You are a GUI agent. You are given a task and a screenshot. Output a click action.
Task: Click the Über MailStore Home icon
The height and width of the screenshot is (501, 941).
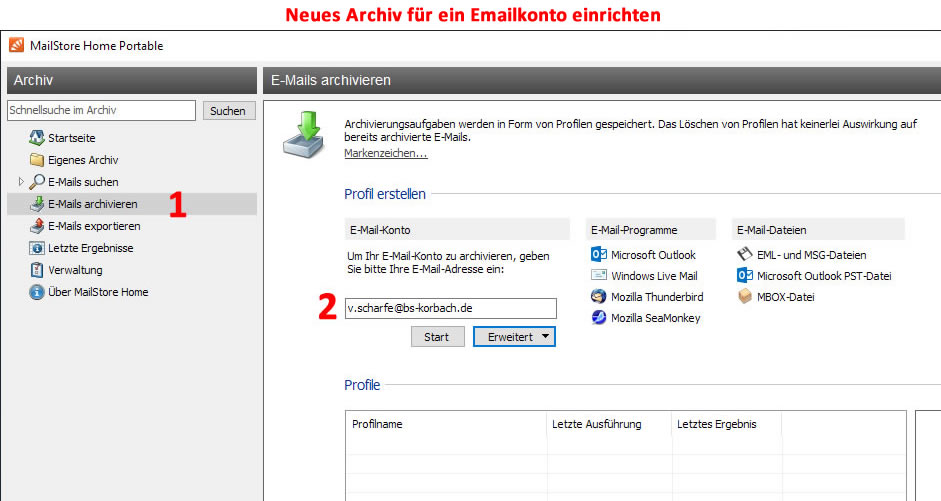click(37, 292)
